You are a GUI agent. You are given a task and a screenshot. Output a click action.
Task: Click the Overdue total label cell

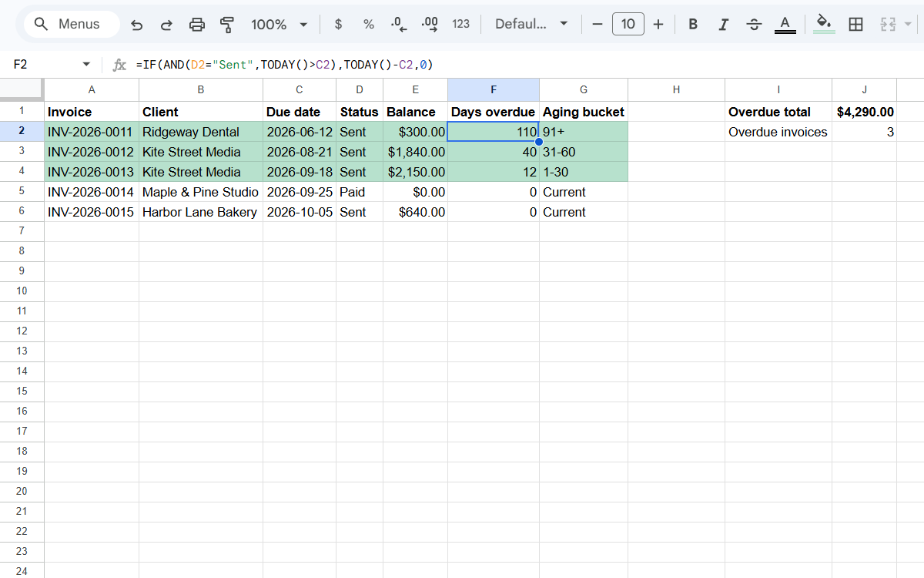click(x=778, y=112)
